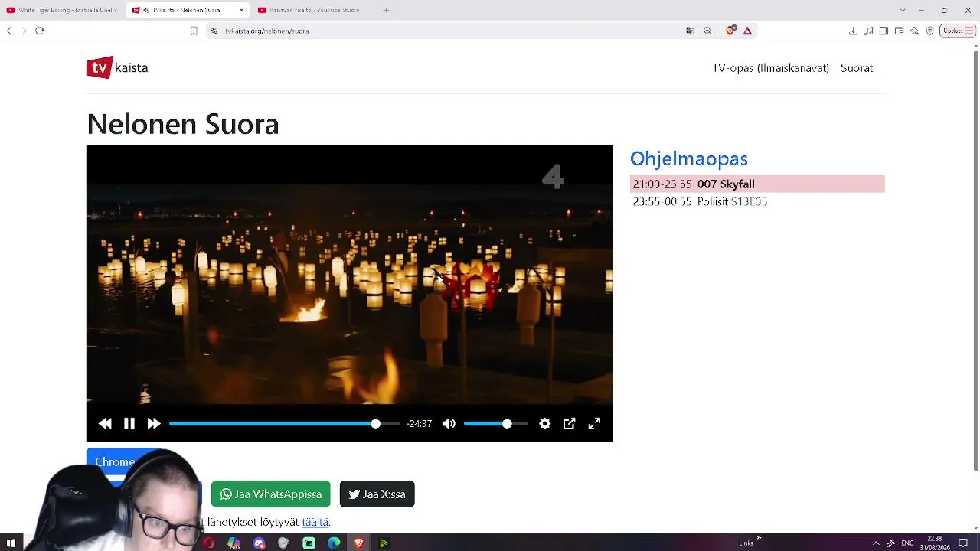Open a new browser tab
The width and height of the screenshot is (980, 551).
pyautogui.click(x=386, y=10)
